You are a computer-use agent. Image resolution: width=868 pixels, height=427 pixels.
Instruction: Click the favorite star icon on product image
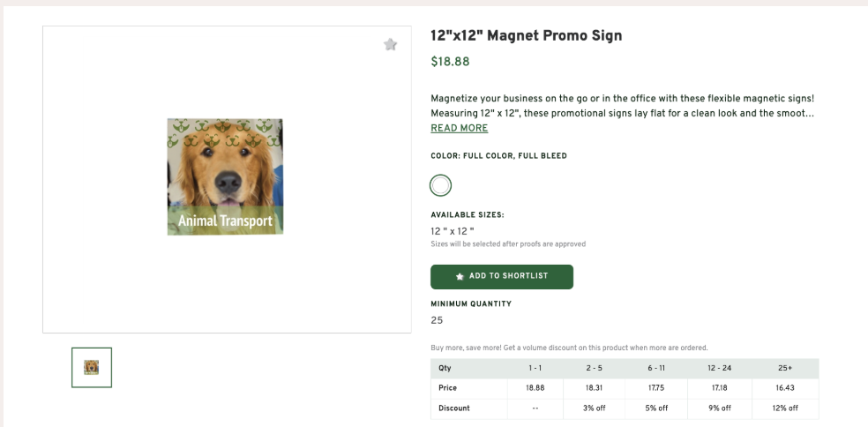click(390, 45)
